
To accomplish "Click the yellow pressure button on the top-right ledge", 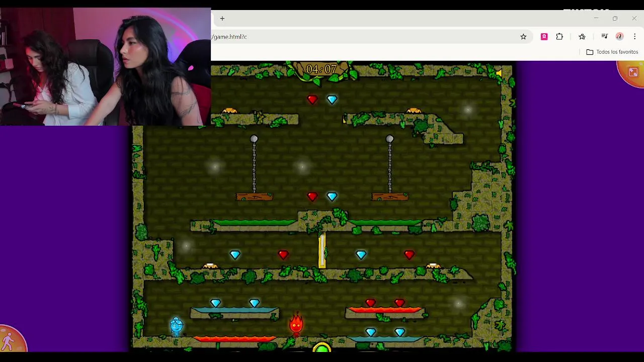I will coord(414,111).
